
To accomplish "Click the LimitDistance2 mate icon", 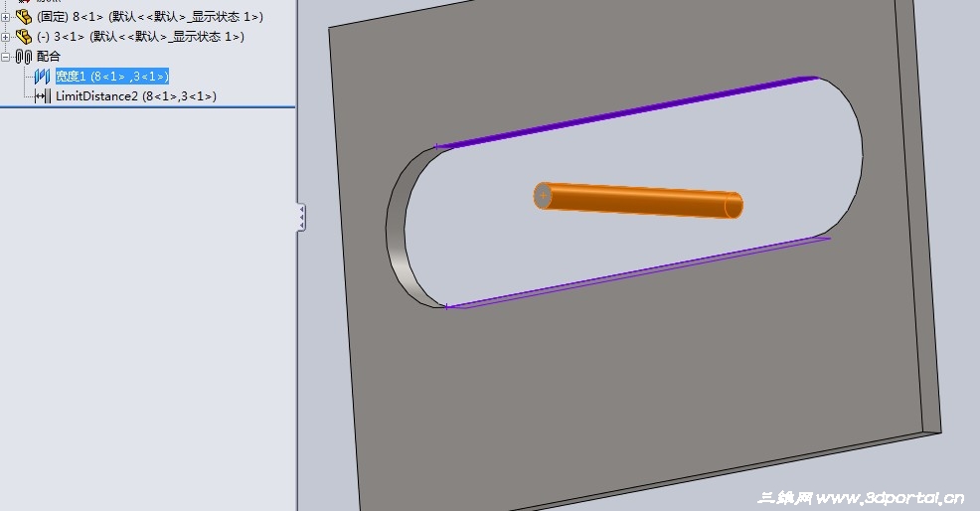I will tap(43, 96).
